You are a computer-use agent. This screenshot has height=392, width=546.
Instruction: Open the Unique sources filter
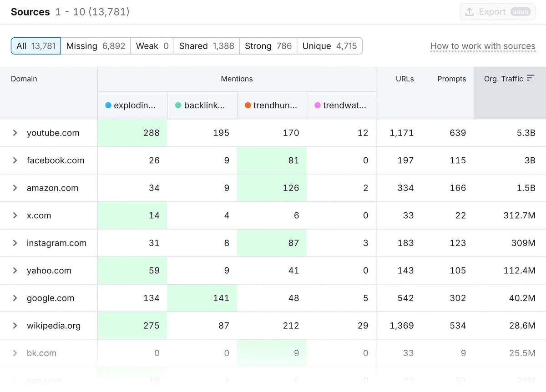click(x=329, y=45)
